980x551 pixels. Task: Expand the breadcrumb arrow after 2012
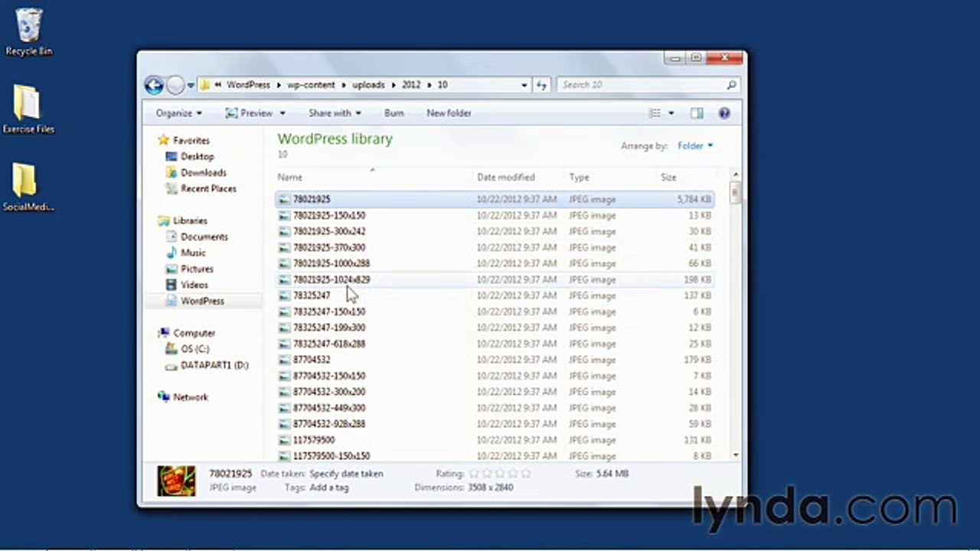pyautogui.click(x=430, y=85)
